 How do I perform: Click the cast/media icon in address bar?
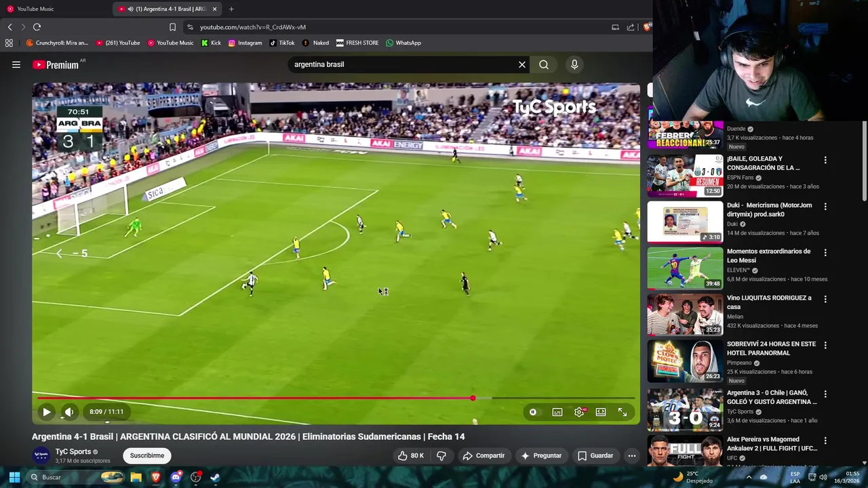615,27
